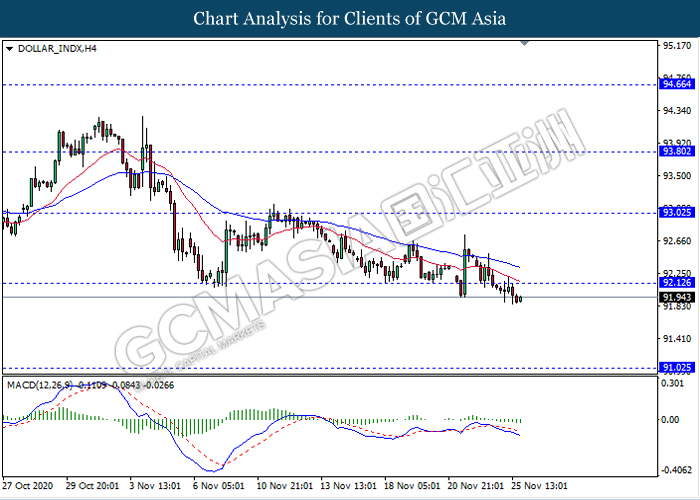Click the 25 Nov 13:01 time label
This screenshot has height=500, width=700.
pyautogui.click(x=540, y=485)
